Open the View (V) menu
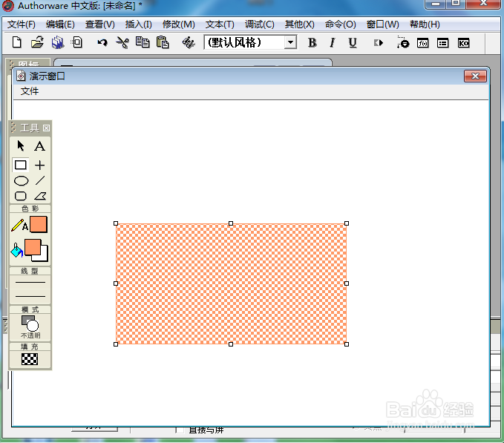 pos(100,24)
